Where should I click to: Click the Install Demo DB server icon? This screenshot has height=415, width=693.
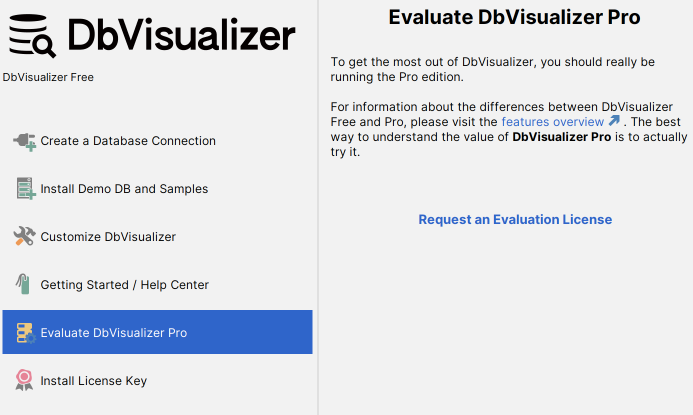click(24, 189)
